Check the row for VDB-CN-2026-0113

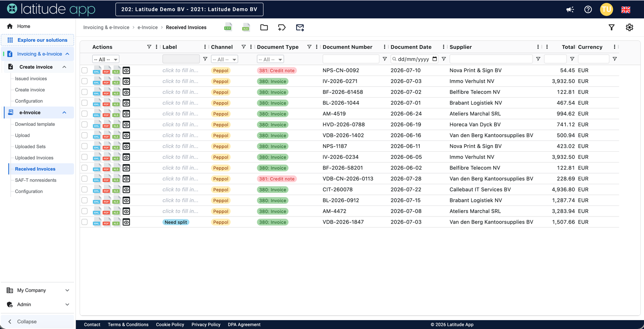[85, 179]
